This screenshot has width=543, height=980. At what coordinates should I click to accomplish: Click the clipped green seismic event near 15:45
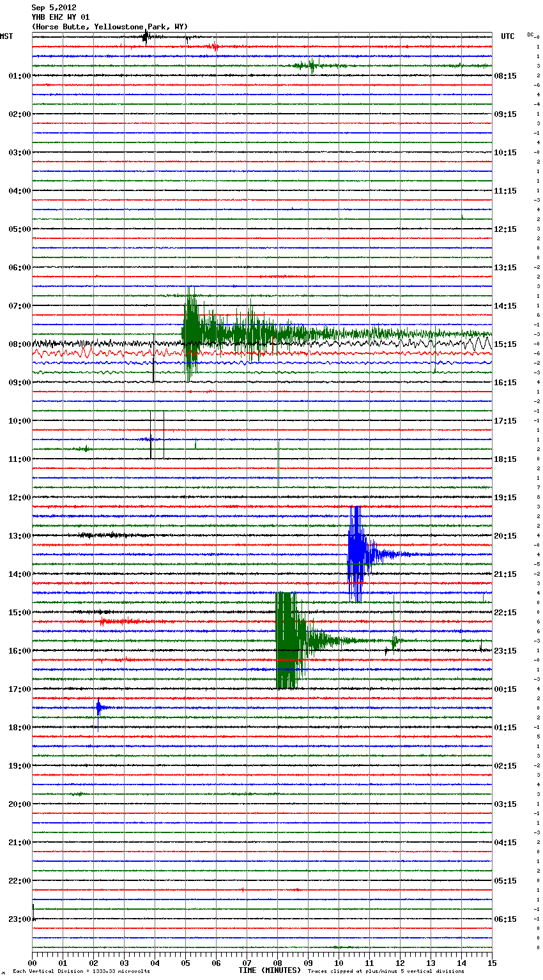click(x=289, y=640)
